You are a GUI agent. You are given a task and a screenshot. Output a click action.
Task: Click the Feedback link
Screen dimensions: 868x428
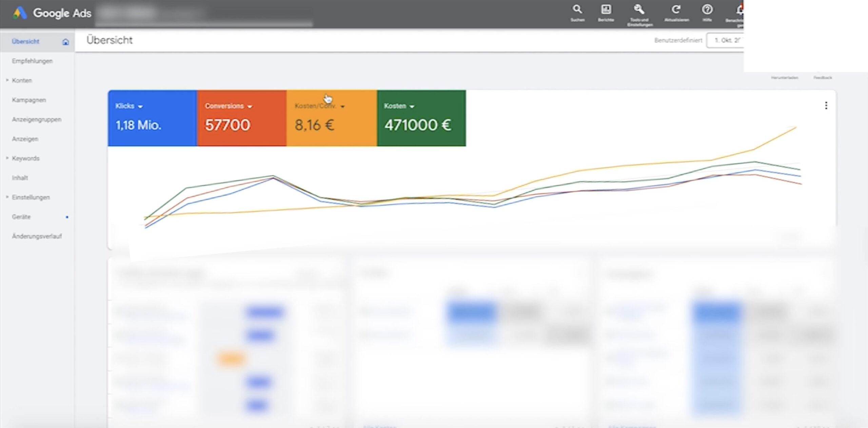(823, 78)
